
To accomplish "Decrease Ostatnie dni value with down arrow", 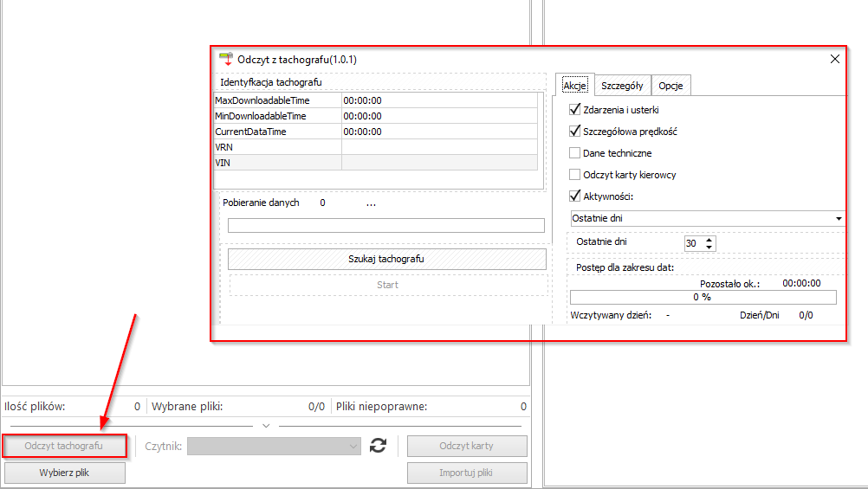I will click(x=709, y=247).
